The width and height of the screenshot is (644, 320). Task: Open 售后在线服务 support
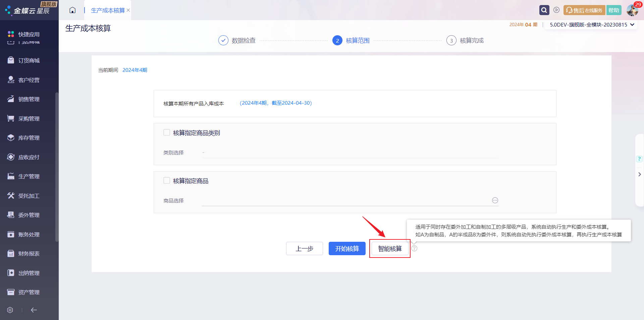[584, 10]
